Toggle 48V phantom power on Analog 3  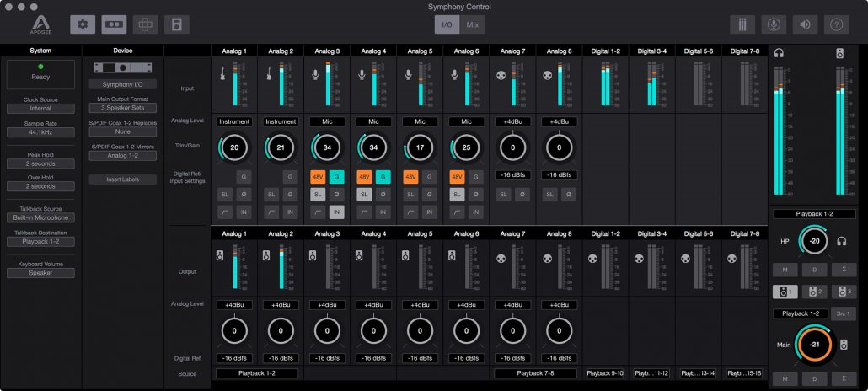[x=318, y=177]
